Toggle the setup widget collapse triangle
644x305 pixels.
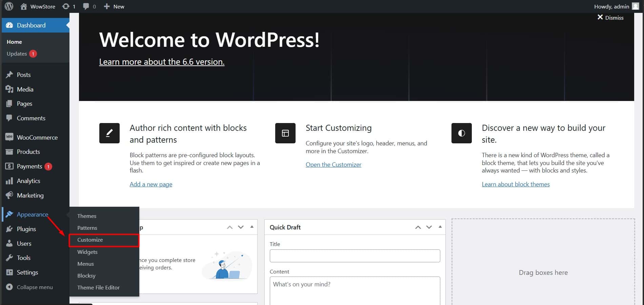[252, 227]
